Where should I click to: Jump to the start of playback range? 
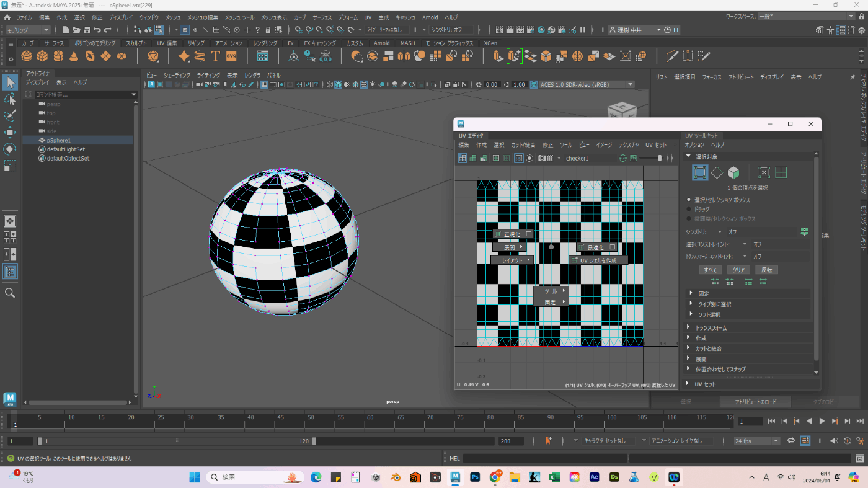coord(771,421)
